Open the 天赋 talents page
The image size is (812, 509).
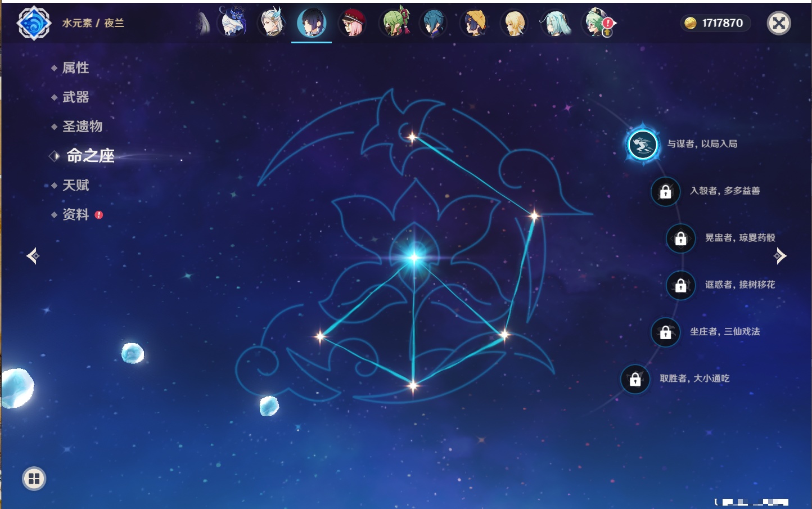[75, 185]
